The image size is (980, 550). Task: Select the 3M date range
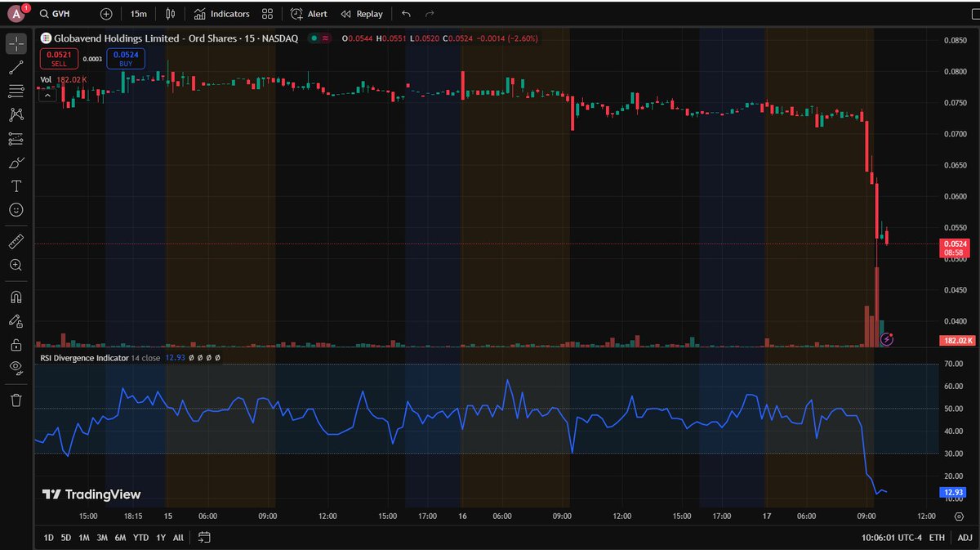[102, 537]
